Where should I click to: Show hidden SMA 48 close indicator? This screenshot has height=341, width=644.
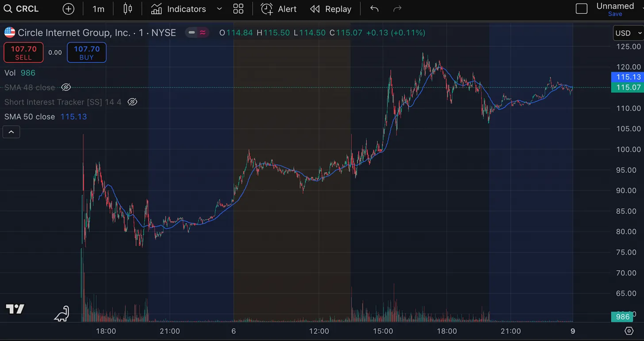66,88
